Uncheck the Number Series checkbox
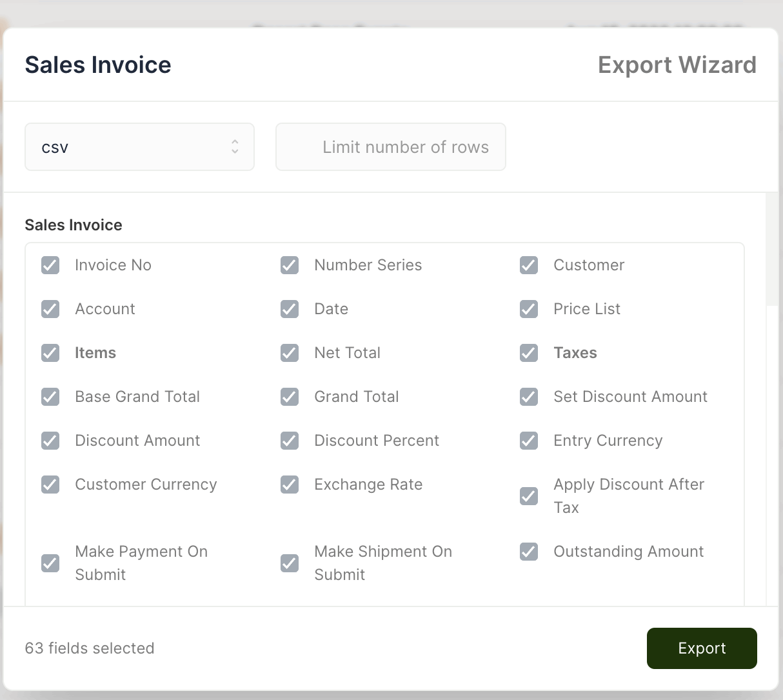Image resolution: width=783 pixels, height=700 pixels. click(x=290, y=265)
